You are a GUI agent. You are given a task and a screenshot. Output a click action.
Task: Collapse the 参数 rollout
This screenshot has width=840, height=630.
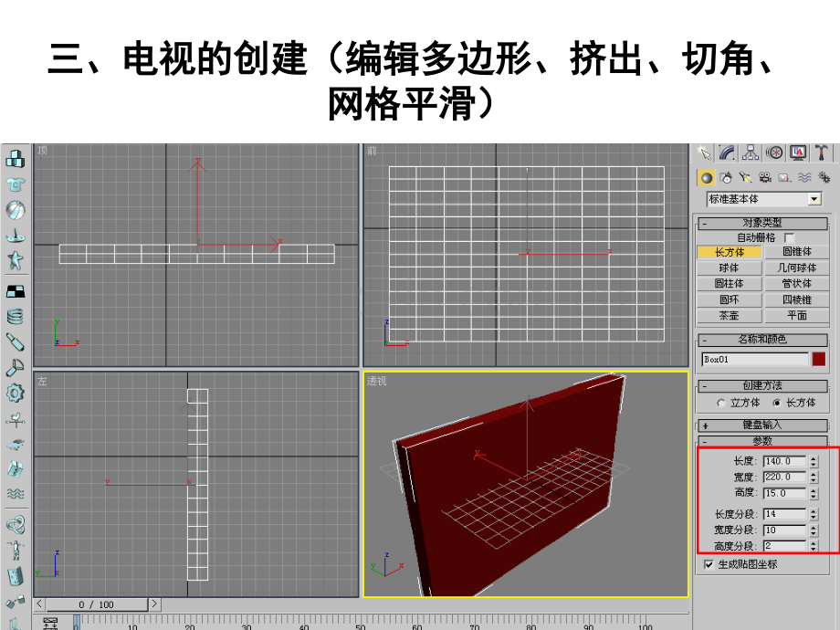coord(762,440)
